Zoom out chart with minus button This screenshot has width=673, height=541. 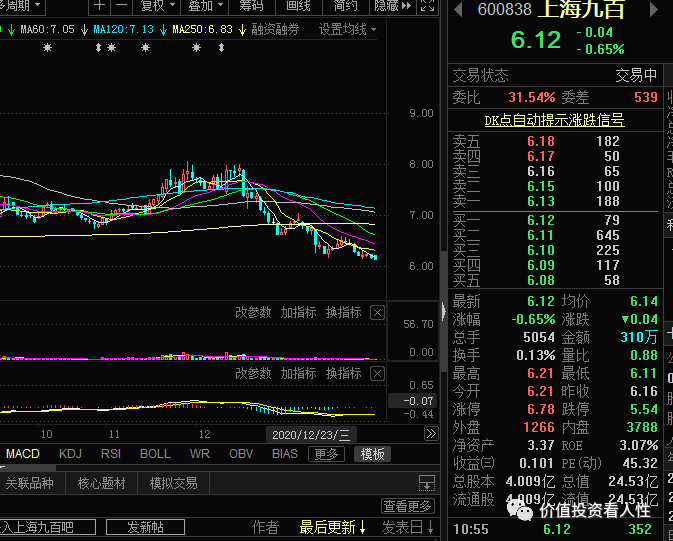[122, 6]
